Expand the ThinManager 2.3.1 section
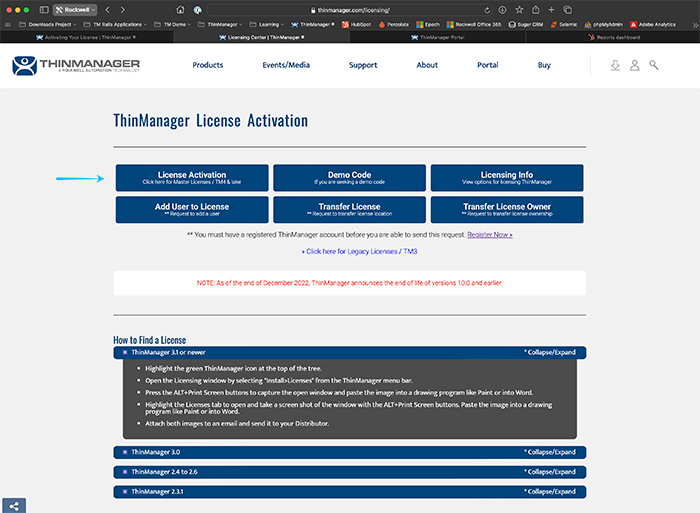700x513 pixels. 350,492
